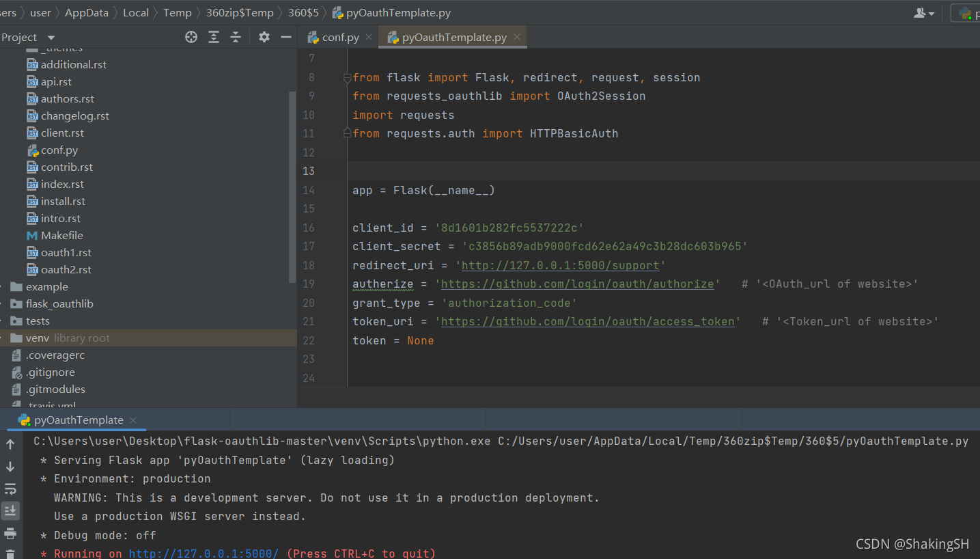Click the trash clear-all icon in run toolbar
This screenshot has width=980, height=559.
tap(10, 554)
